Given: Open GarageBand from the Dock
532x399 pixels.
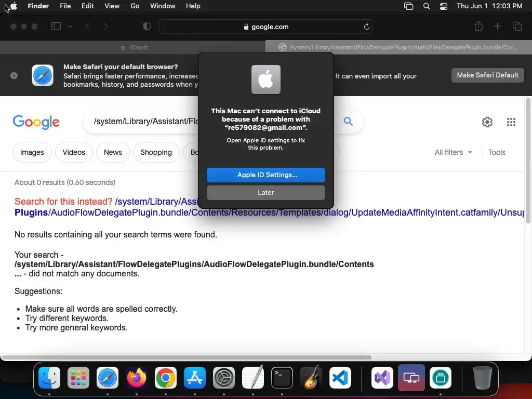Looking at the screenshot, I should coord(311,377).
